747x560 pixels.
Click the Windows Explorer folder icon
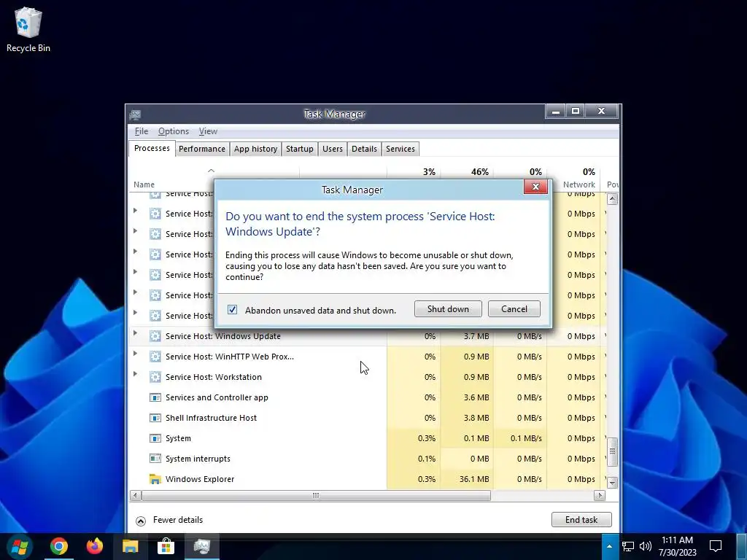pos(155,479)
